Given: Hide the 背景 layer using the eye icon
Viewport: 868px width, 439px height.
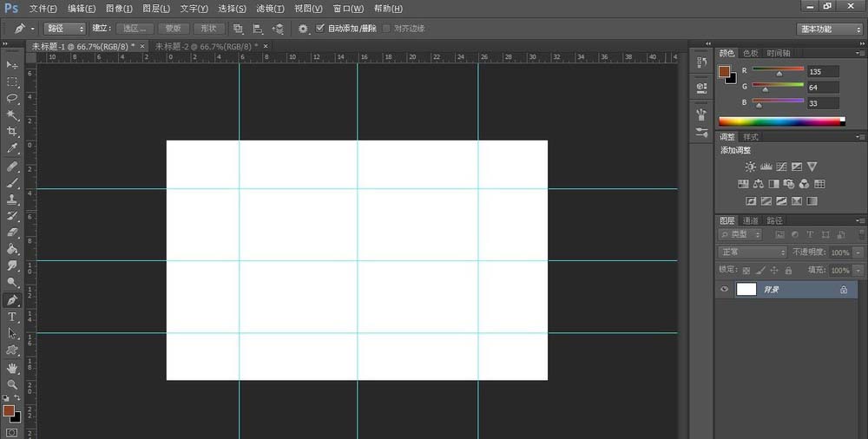Looking at the screenshot, I should click(x=725, y=290).
